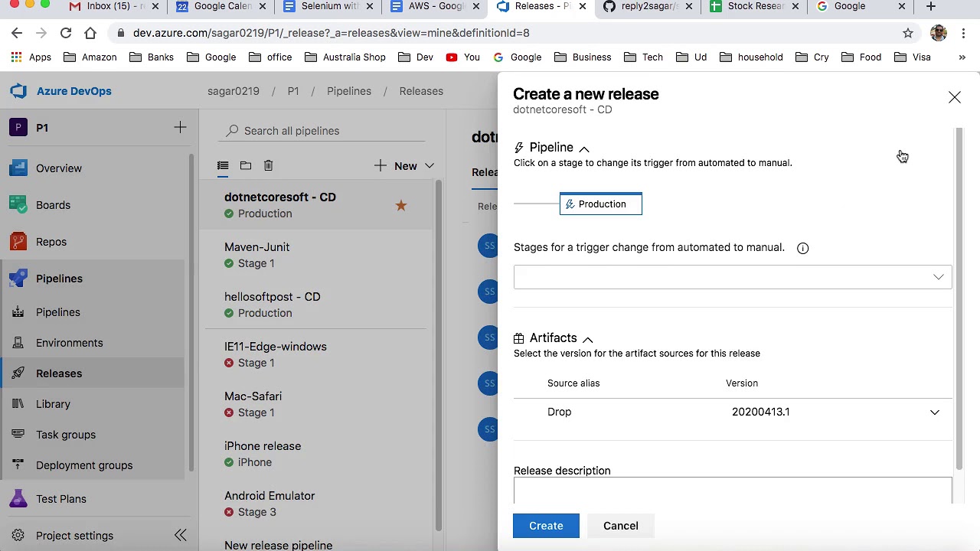
Task: Click the Release description field
Action: click(733, 491)
